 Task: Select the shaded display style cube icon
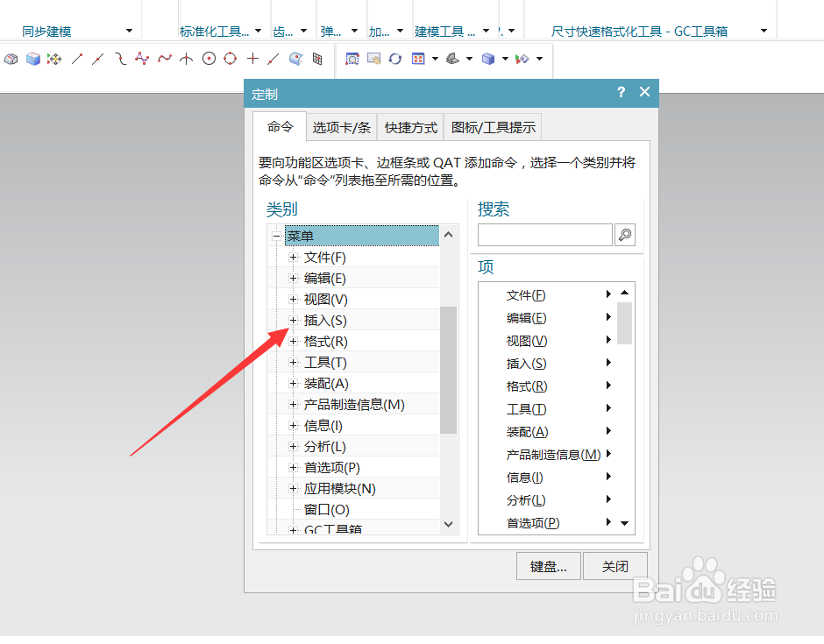(487, 59)
